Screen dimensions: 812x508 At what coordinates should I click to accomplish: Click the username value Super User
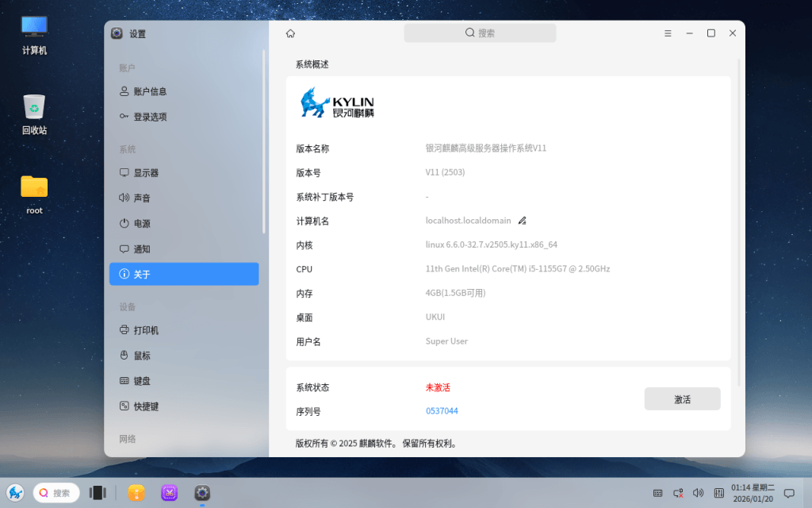[446, 341]
